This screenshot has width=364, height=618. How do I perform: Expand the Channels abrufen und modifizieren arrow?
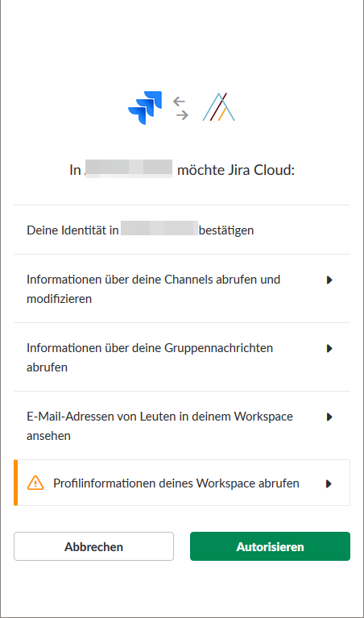(x=329, y=280)
